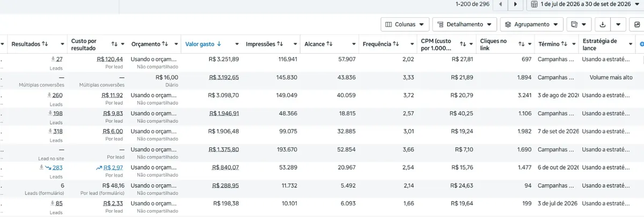
Task: Click the underlined amount R$ 840,07
Action: coord(226,168)
